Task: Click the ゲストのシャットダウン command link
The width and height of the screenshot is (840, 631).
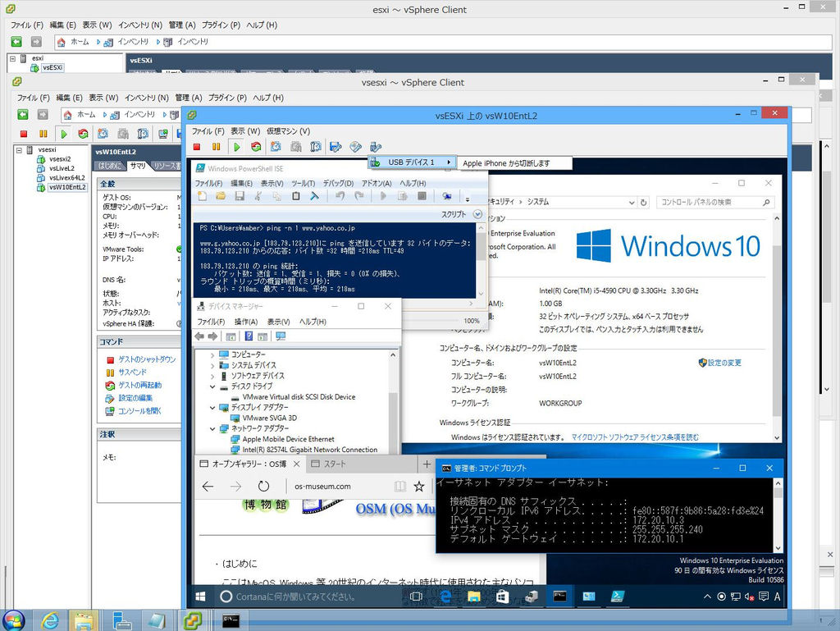Action: pyautogui.click(x=147, y=359)
